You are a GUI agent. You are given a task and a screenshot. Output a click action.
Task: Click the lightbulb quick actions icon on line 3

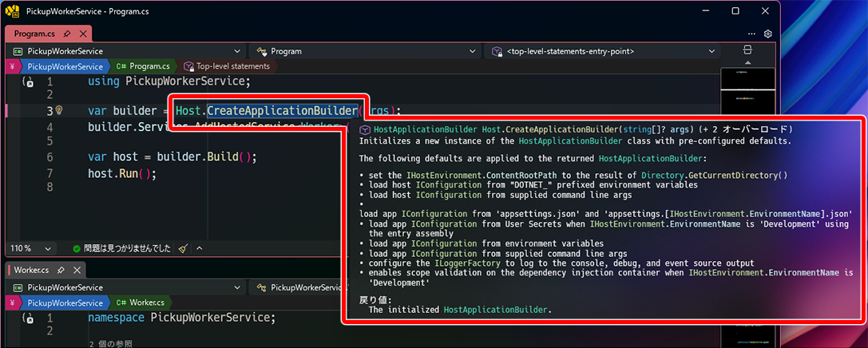(x=59, y=110)
